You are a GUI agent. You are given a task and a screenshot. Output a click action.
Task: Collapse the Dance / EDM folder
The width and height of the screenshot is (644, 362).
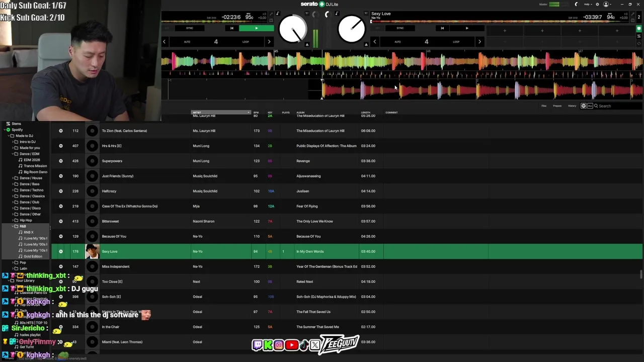pyautogui.click(x=12, y=154)
